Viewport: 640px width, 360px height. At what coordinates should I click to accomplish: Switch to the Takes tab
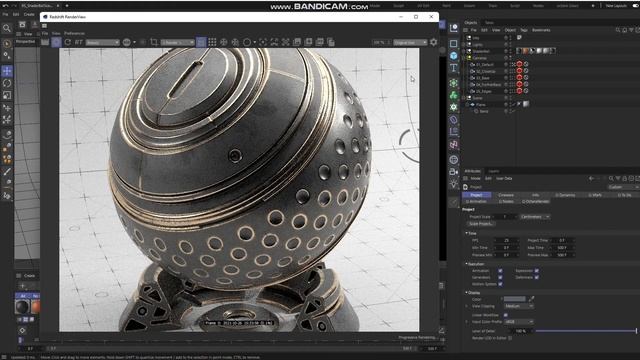pos(489,22)
